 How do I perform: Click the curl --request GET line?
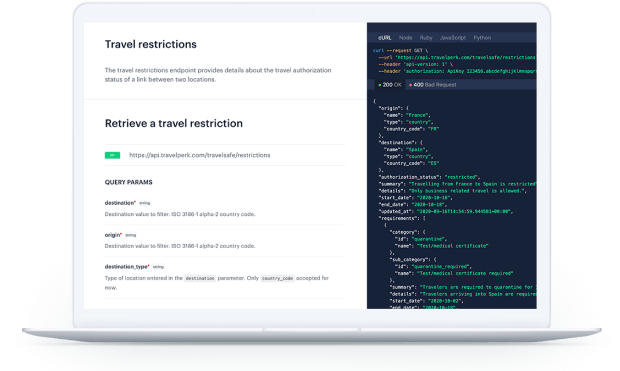click(401, 51)
